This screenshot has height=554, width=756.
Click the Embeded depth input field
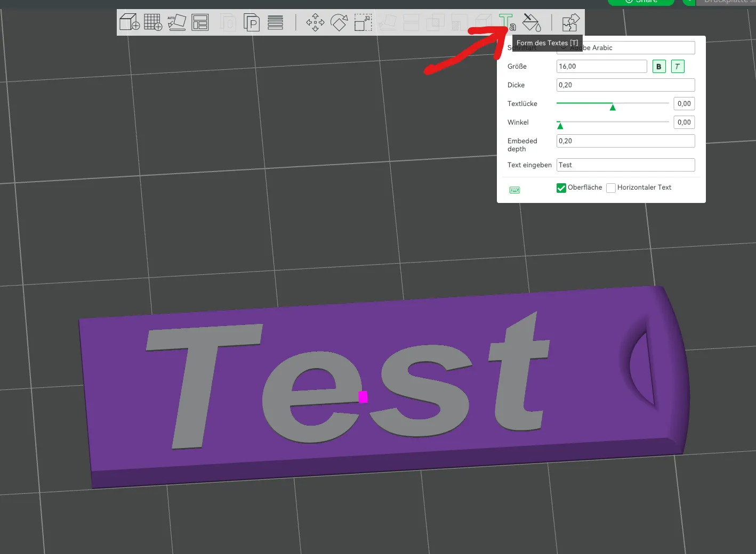pos(626,141)
